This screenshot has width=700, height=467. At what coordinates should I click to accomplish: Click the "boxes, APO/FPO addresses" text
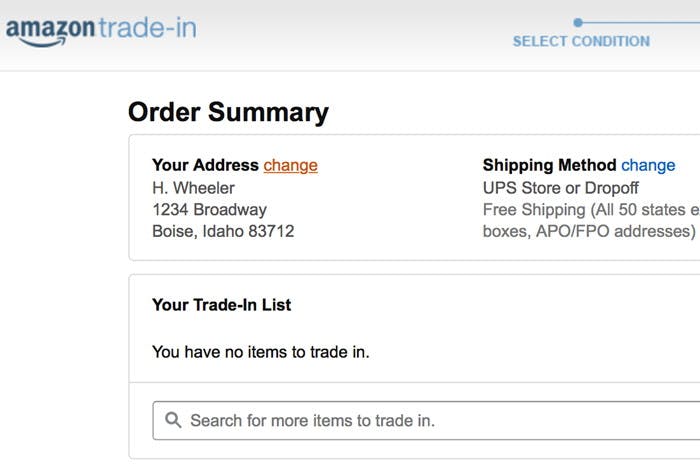click(588, 231)
